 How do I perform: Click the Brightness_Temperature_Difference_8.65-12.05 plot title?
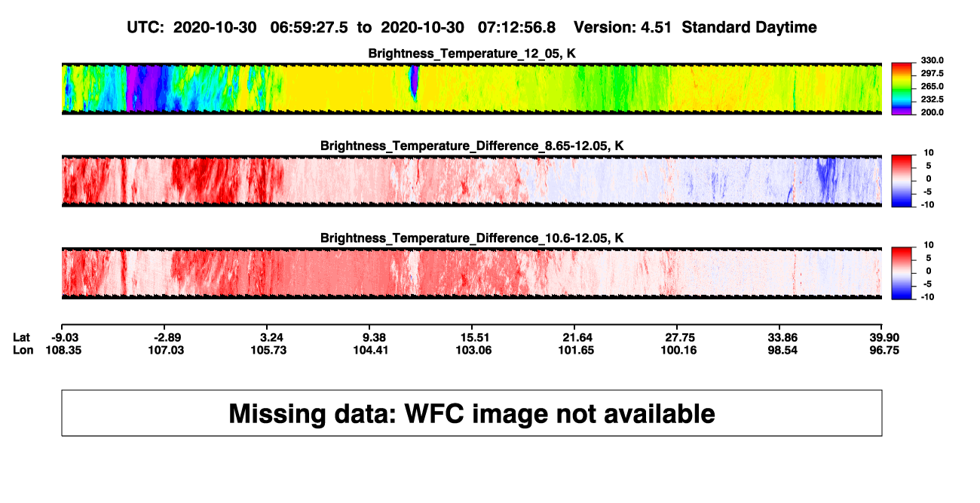(x=472, y=146)
